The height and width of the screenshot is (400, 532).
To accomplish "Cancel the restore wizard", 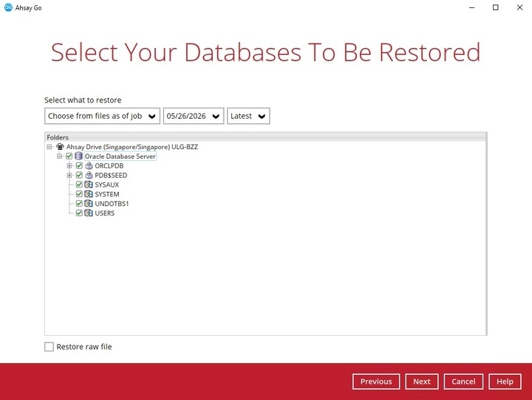I will (463, 382).
